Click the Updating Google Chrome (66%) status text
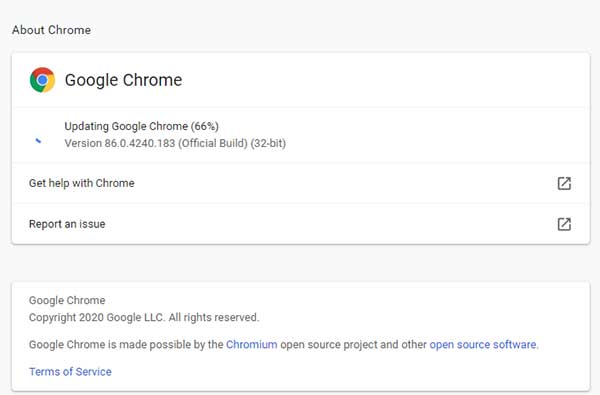The width and height of the screenshot is (600, 395). pos(142,126)
